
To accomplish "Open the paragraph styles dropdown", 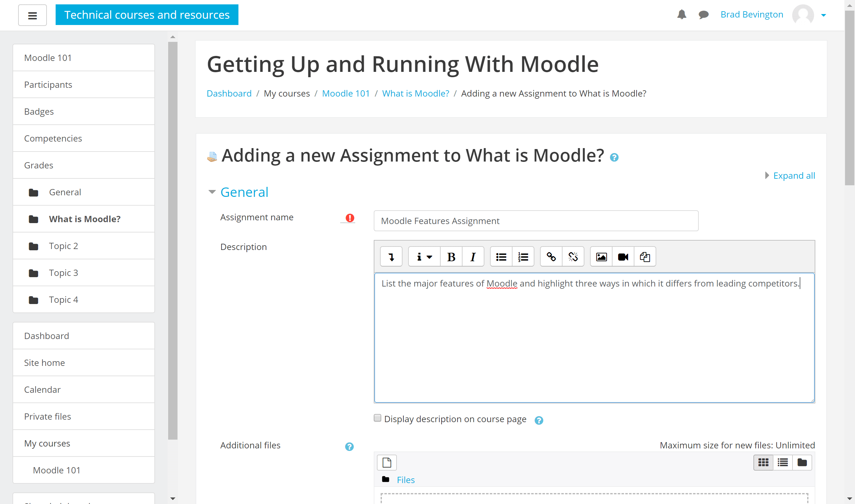I will point(424,257).
